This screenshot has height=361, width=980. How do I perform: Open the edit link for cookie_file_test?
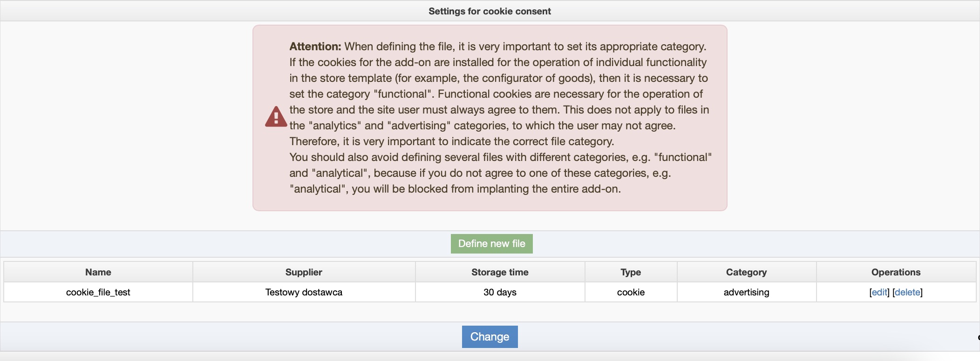pyautogui.click(x=879, y=292)
